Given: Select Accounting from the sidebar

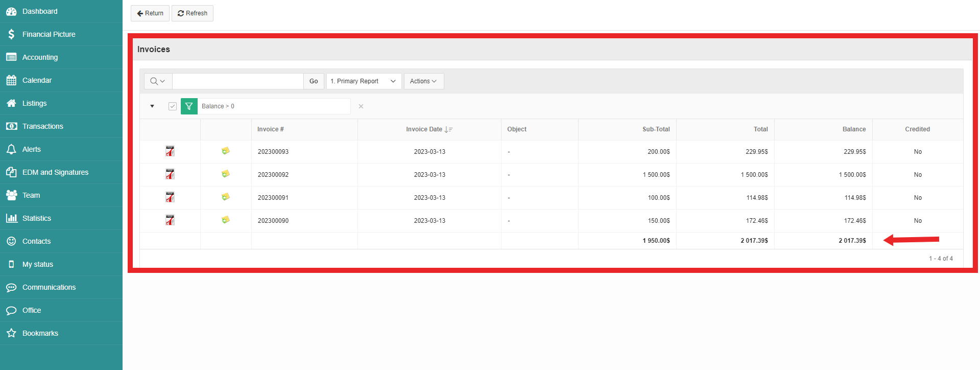Looking at the screenshot, I should [40, 57].
